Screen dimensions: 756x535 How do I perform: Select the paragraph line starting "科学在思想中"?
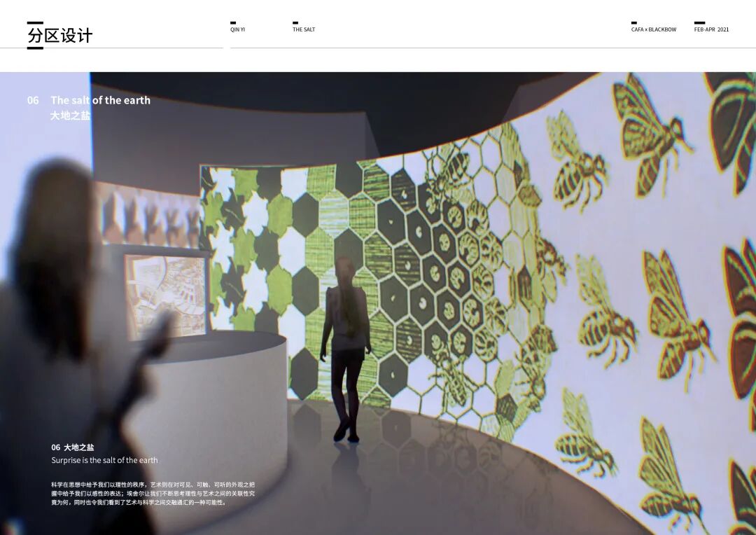coord(153,485)
